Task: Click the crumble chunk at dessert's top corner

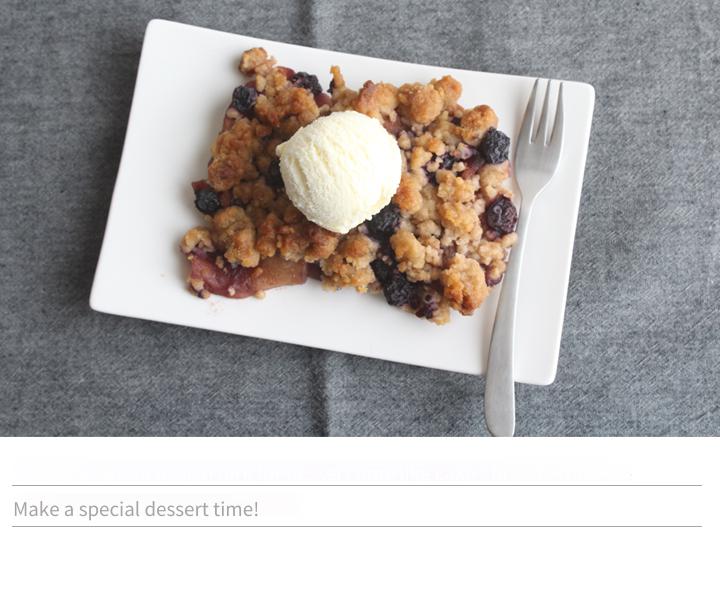Action: click(255, 60)
